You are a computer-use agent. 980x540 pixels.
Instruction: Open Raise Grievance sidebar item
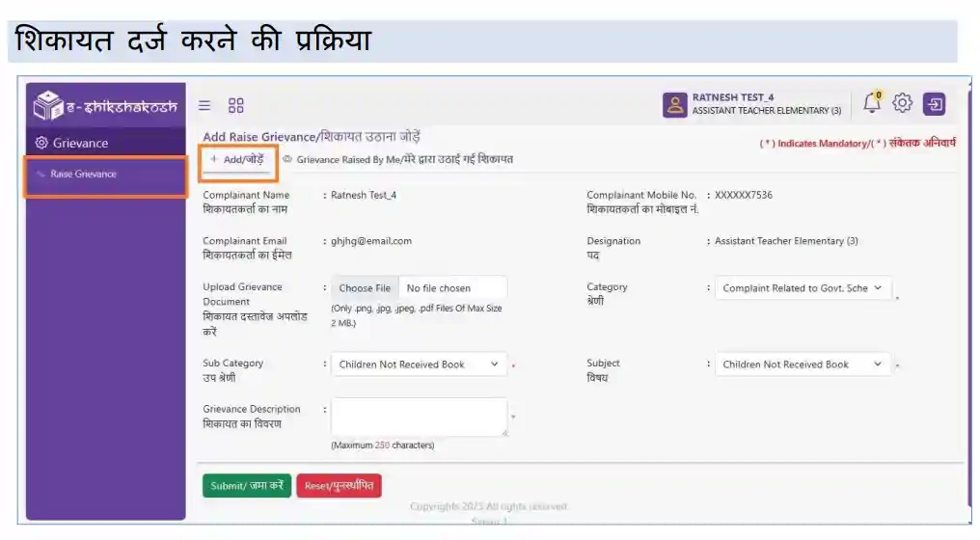tap(83, 175)
